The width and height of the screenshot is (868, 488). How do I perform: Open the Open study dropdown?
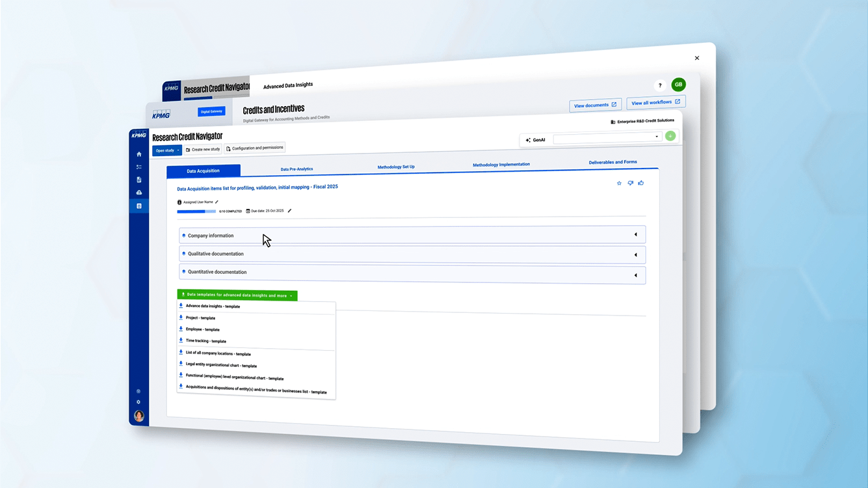(x=167, y=150)
